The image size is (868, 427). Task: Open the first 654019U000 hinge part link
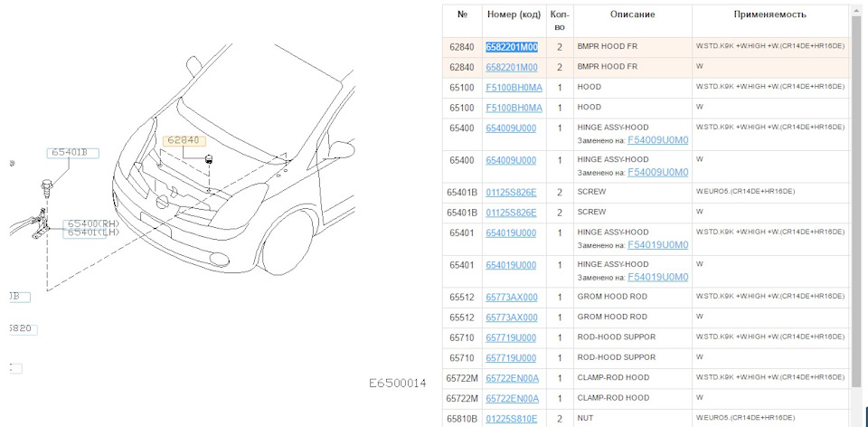click(x=511, y=232)
